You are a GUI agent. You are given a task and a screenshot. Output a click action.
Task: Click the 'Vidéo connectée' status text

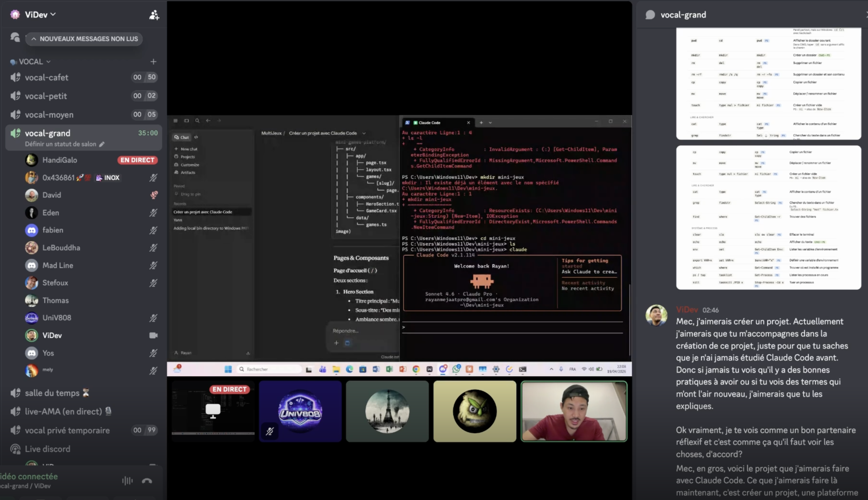29,476
